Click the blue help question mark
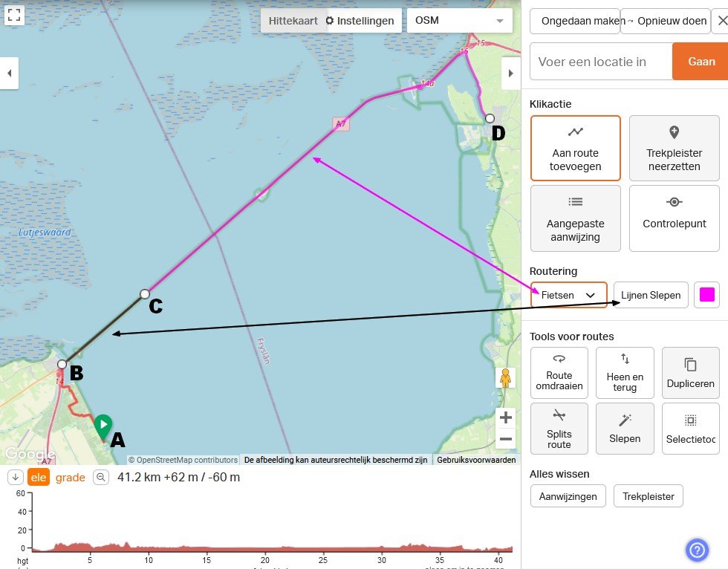Image resolution: width=728 pixels, height=569 pixels. 697,550
